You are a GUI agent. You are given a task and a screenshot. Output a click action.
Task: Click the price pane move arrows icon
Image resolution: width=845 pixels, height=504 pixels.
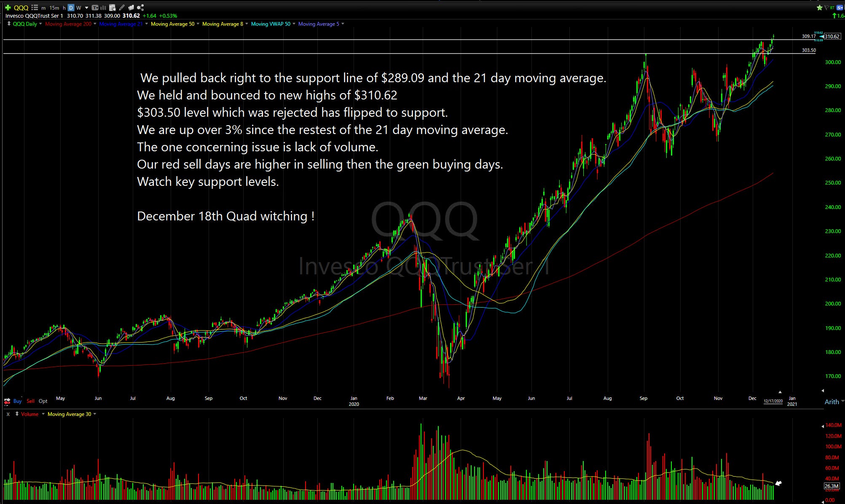pyautogui.click(x=9, y=24)
